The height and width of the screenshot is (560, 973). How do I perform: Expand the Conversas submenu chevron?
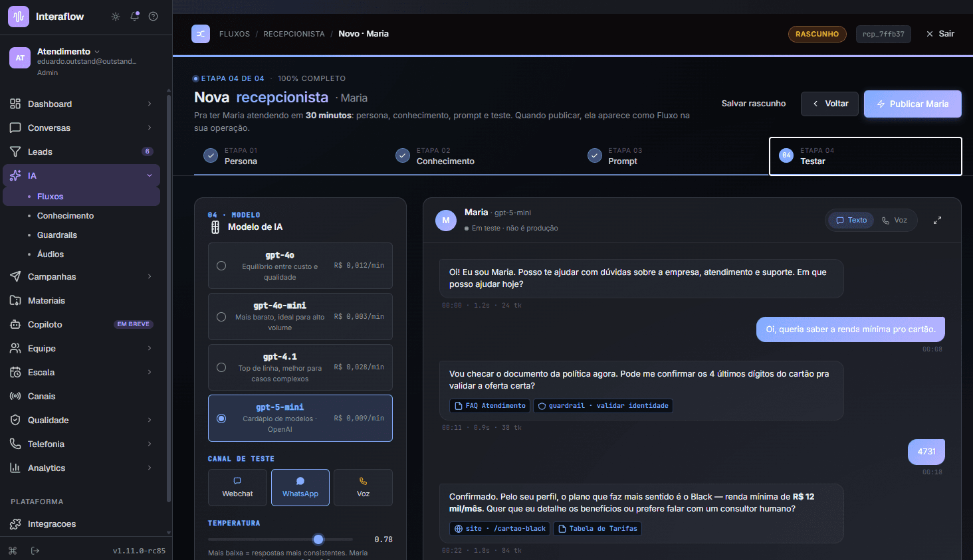(150, 128)
